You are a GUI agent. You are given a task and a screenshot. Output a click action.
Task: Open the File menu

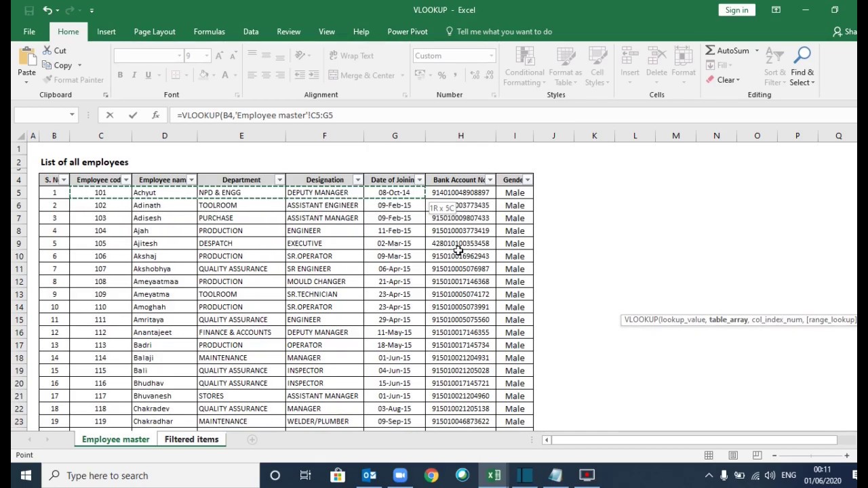coord(29,31)
